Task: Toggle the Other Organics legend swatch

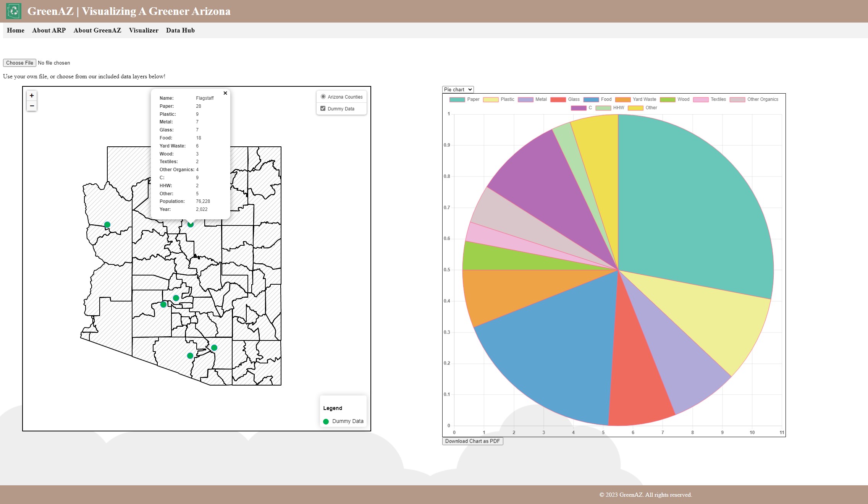Action: (x=737, y=99)
